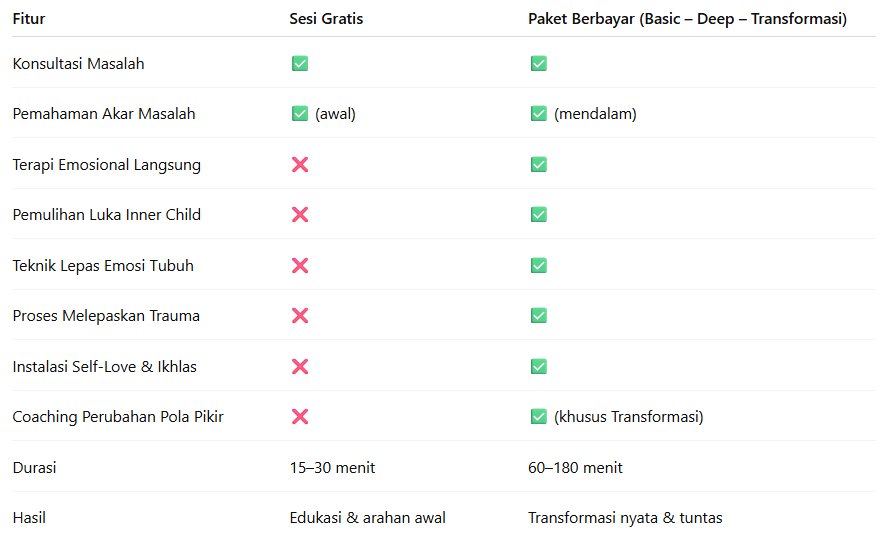Click the Paket Berbayar column header
This screenshot has height=540, width=886.
[687, 19]
